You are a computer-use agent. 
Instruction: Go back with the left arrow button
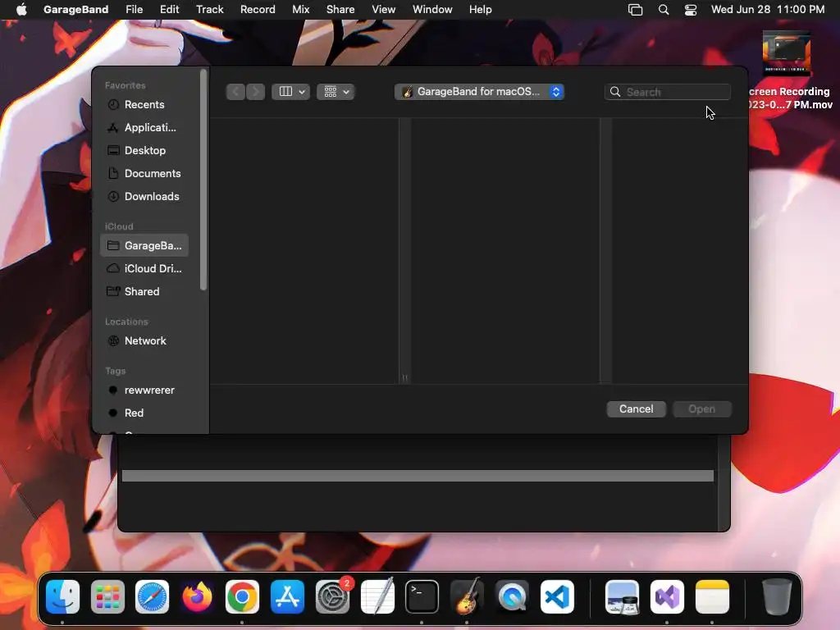click(235, 92)
